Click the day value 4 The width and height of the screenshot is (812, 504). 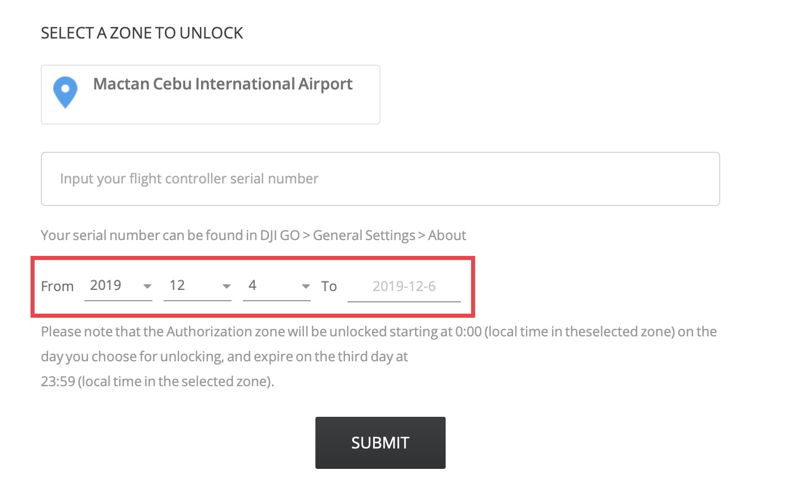click(x=253, y=285)
